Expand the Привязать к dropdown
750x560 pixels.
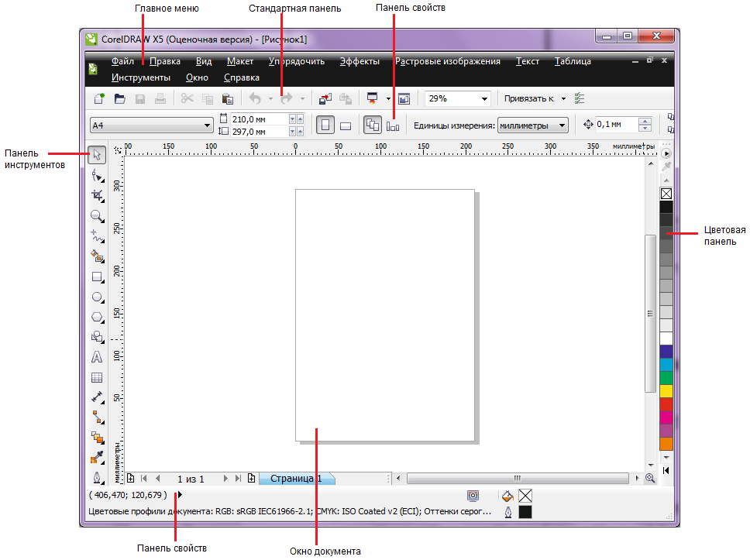(563, 98)
